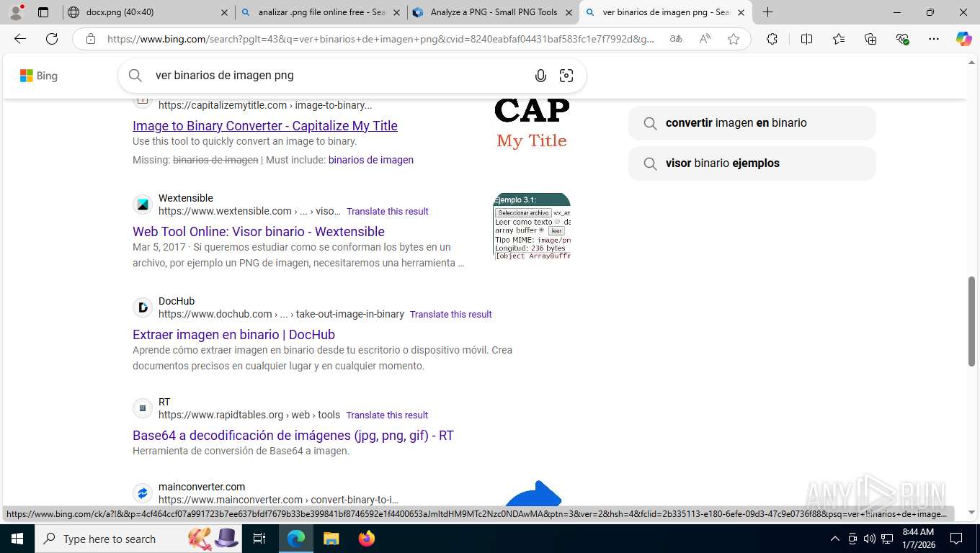Open the CAP My Title thumbnail
The width and height of the screenshot is (980, 553).
(x=532, y=123)
